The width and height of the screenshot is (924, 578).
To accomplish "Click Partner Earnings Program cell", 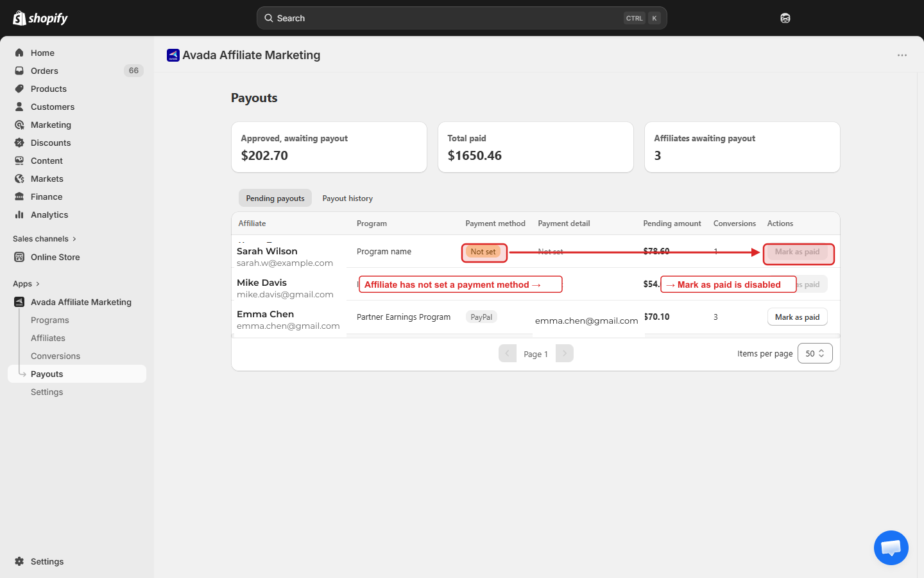I will click(x=404, y=317).
